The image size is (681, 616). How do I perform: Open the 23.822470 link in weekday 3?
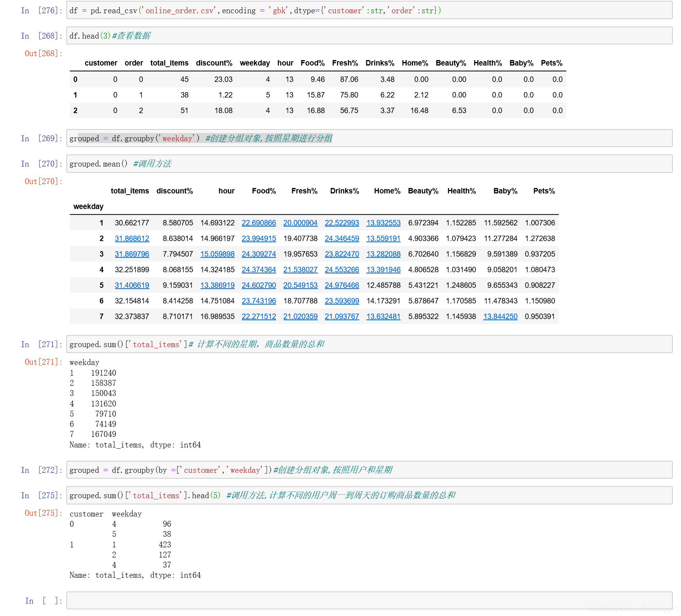coord(342,254)
